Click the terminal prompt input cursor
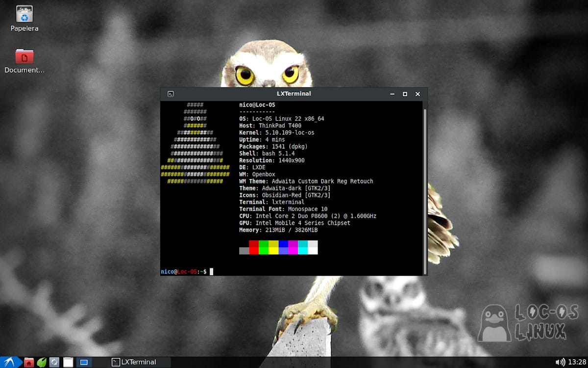This screenshot has height=368, width=588. pyautogui.click(x=212, y=272)
